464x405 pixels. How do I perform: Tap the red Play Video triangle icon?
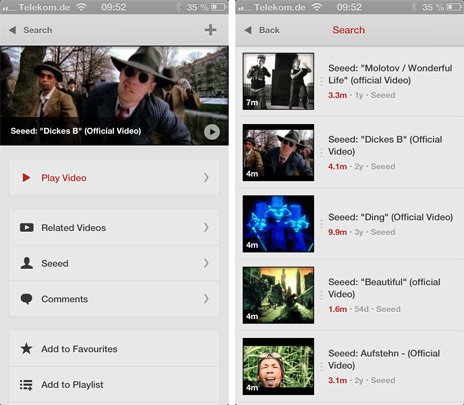pos(26,178)
